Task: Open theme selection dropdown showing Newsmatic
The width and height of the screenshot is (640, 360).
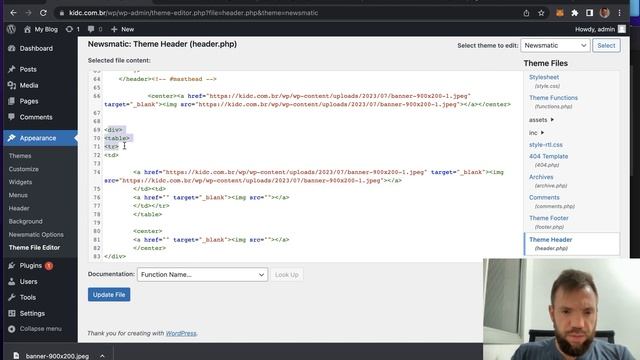Action: 555,45
